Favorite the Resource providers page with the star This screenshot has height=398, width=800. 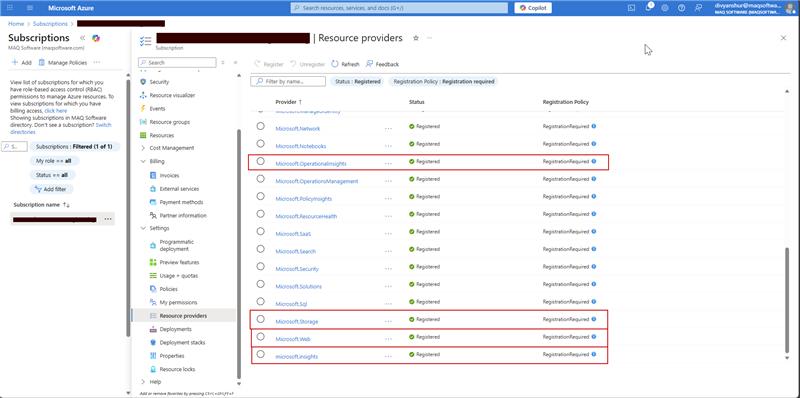pyautogui.click(x=416, y=38)
